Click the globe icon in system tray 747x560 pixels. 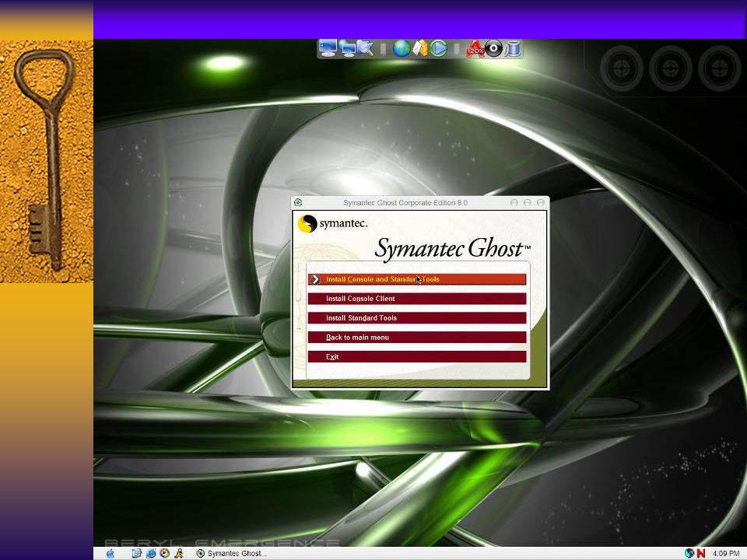click(689, 553)
